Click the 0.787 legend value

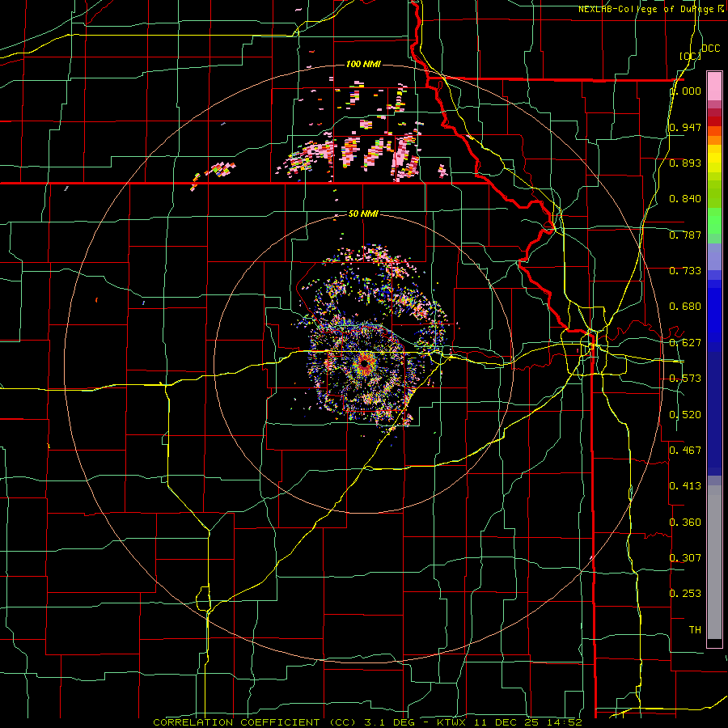(685, 235)
